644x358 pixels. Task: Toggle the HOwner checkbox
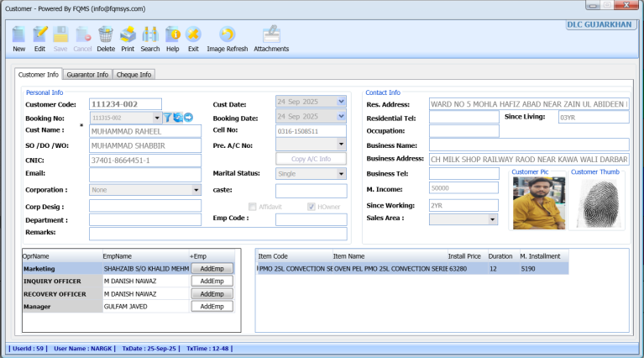coord(311,207)
